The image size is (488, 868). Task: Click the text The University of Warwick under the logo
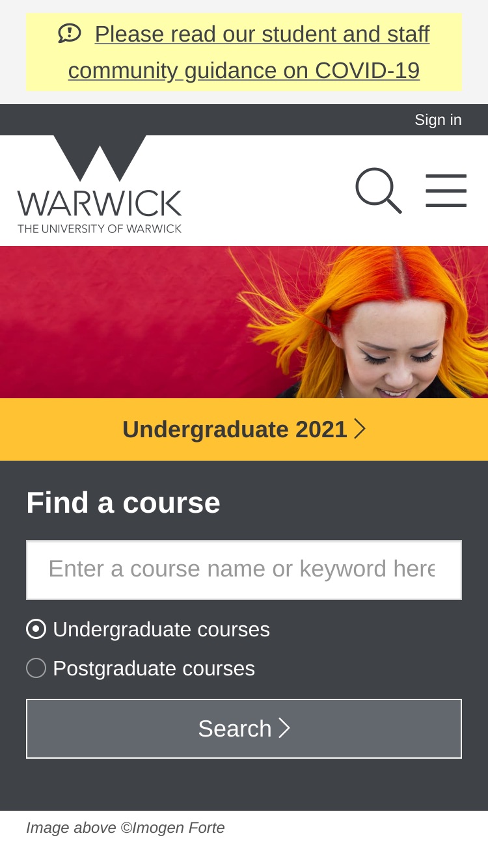(x=100, y=228)
